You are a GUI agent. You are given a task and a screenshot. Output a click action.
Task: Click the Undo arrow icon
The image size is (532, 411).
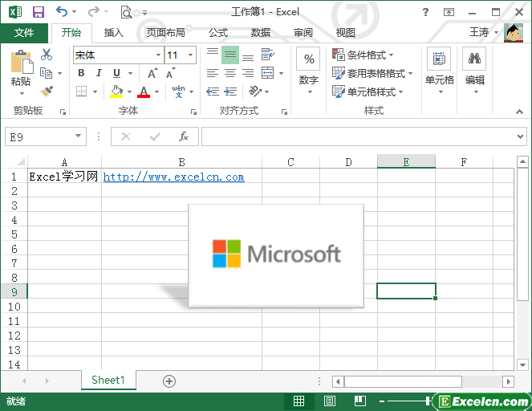coord(62,12)
